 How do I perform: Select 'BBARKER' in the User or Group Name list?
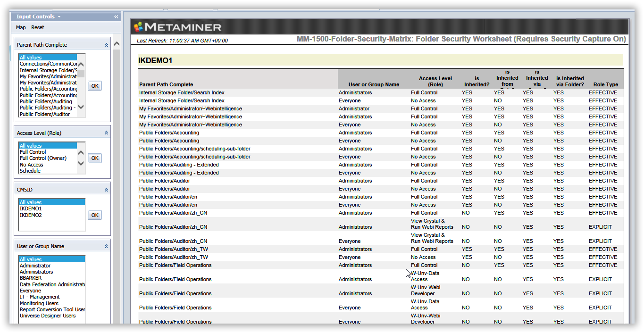click(52, 278)
